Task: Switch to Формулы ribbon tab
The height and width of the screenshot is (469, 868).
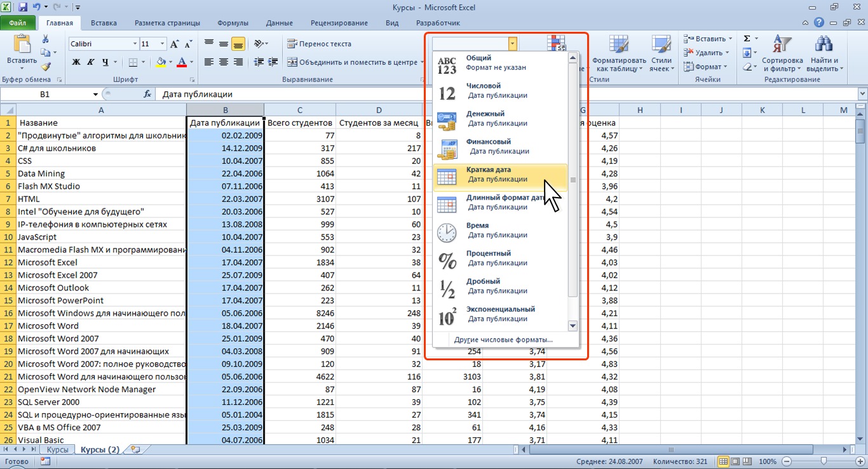Action: tap(233, 23)
